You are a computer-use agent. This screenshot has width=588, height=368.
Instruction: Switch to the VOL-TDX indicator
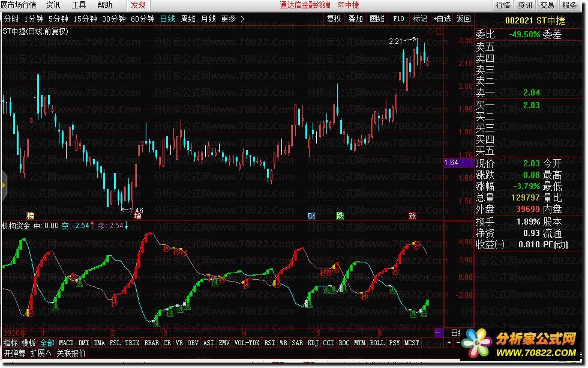click(247, 343)
